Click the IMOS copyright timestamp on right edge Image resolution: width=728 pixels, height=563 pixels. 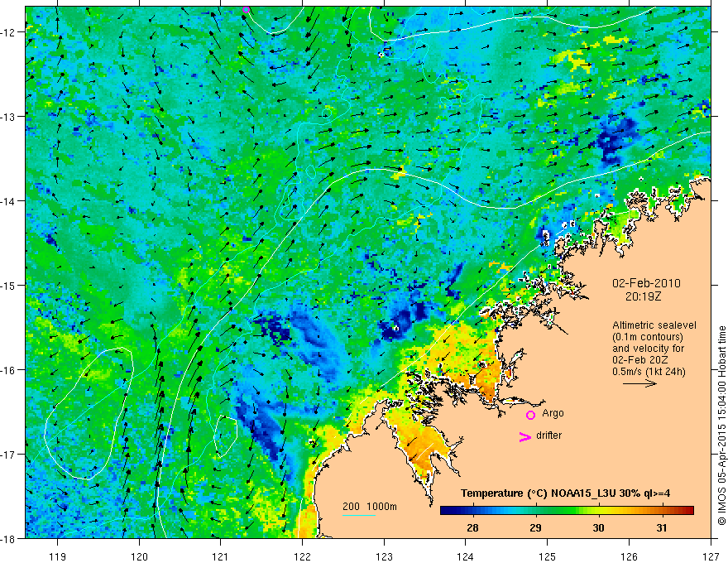(x=722, y=426)
